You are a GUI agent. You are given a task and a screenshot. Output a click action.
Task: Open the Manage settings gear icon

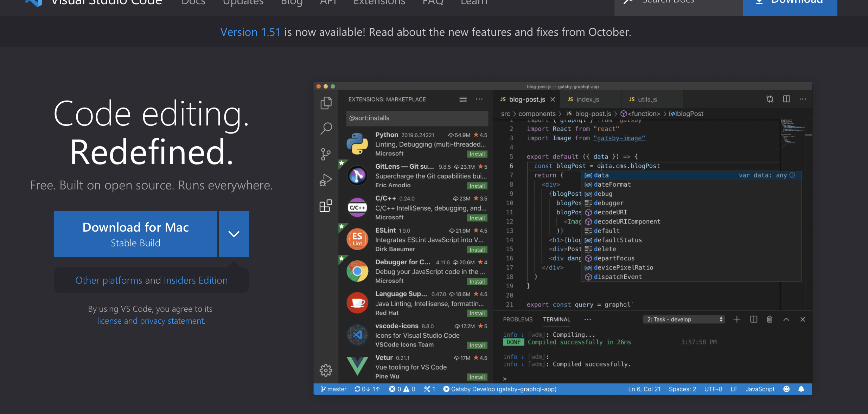326,370
